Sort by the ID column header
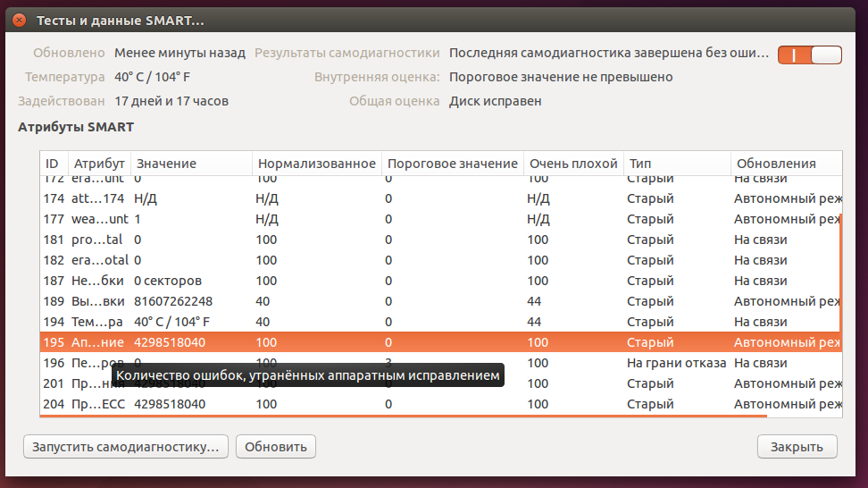868x488 pixels. (53, 164)
